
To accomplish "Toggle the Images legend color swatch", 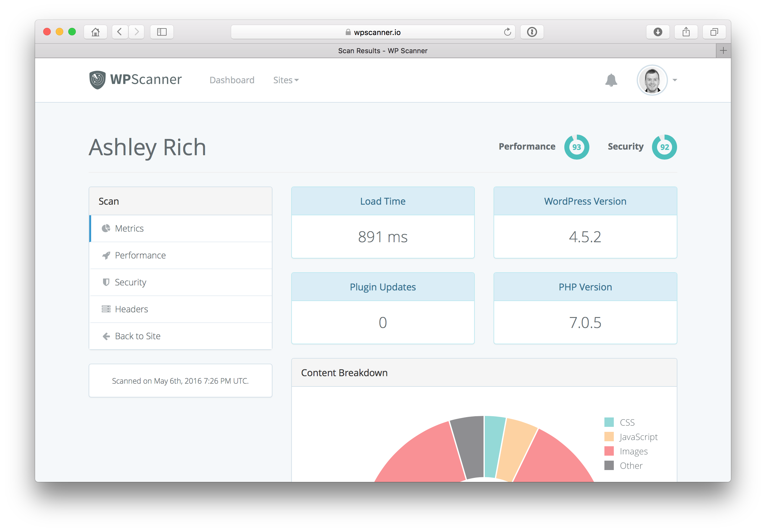I will pos(609,451).
